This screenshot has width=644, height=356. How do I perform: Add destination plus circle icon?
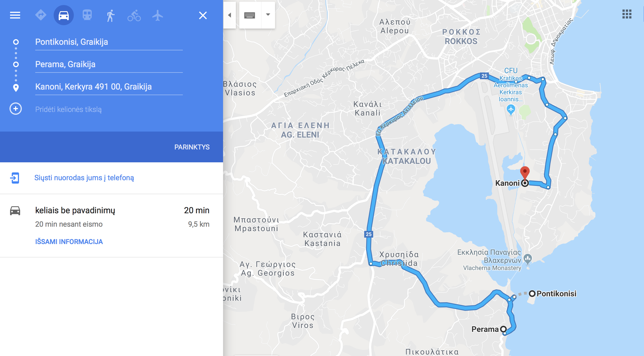click(x=16, y=109)
